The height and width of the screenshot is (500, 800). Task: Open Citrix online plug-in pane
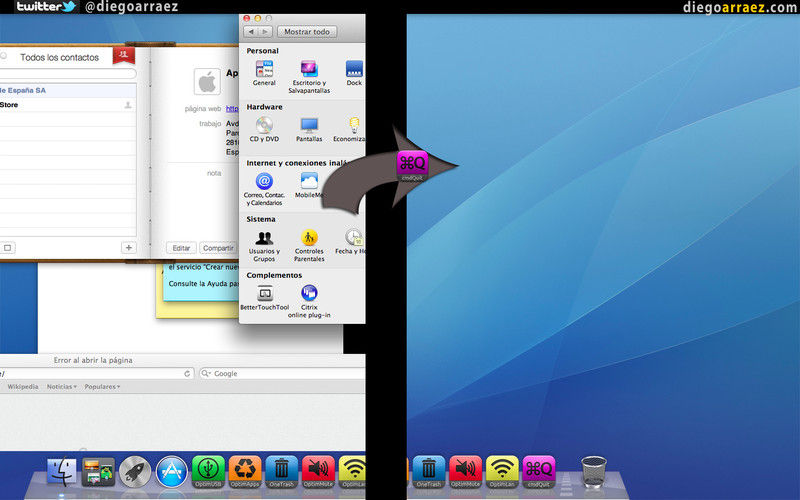[x=309, y=302]
